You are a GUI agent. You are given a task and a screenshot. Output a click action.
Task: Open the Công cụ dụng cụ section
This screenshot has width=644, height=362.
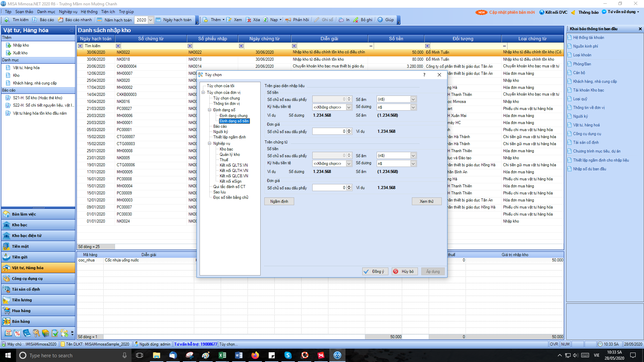coord(38,279)
